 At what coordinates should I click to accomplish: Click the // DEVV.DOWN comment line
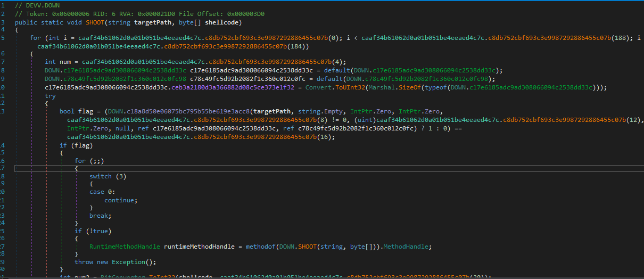point(37,5)
